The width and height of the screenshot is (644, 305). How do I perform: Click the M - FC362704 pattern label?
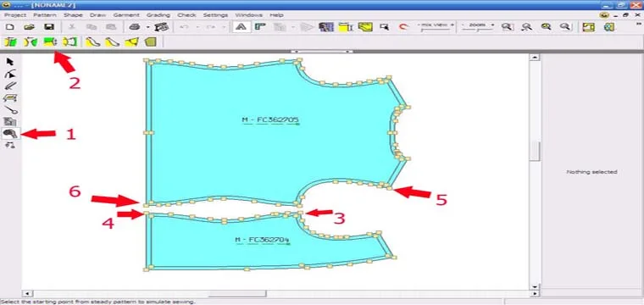(262, 240)
